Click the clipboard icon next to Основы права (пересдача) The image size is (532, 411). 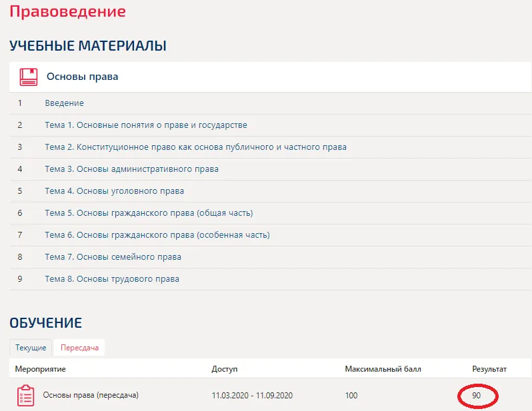[x=25, y=396]
